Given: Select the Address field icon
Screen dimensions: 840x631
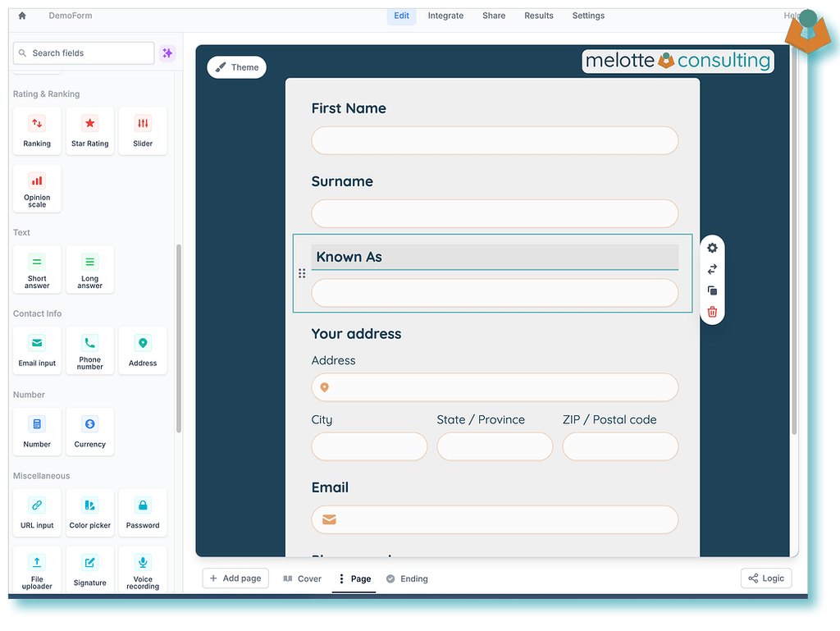Looking at the screenshot, I should 142,350.
